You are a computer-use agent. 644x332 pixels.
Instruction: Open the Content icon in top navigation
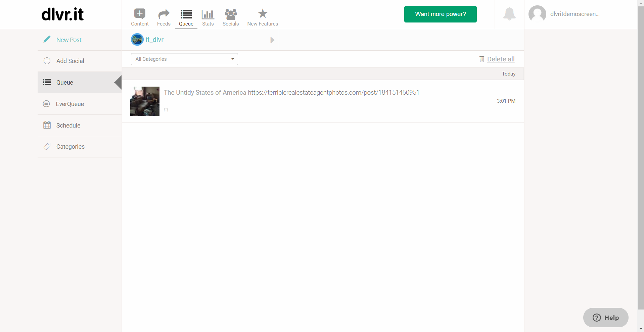(140, 14)
